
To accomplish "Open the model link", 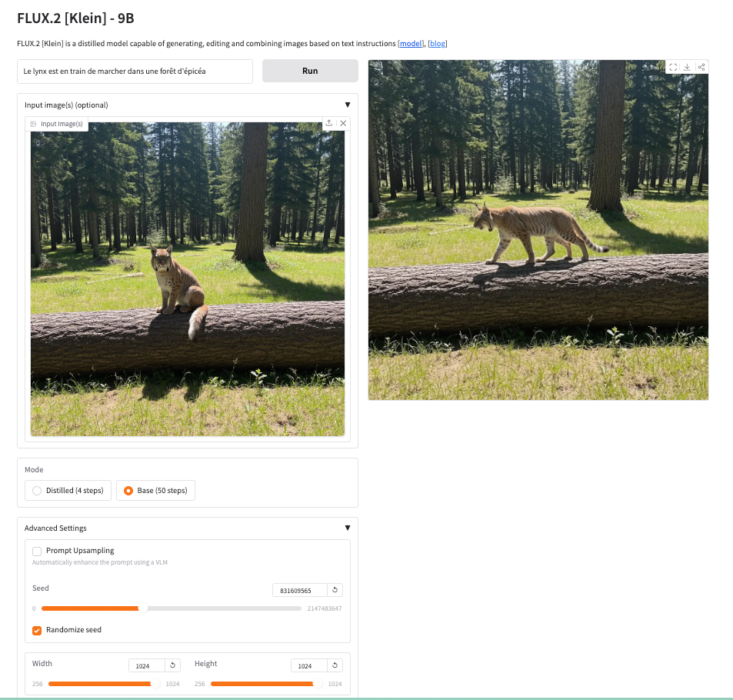I will click(x=411, y=44).
